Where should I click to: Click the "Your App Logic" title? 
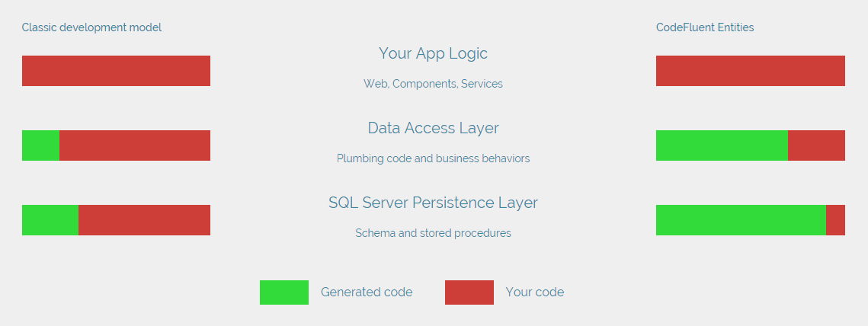433,53
